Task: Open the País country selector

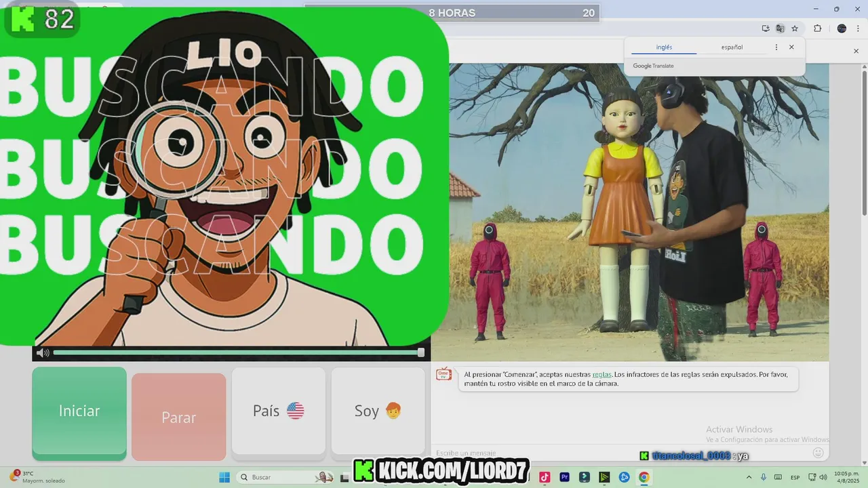Action: click(x=279, y=411)
